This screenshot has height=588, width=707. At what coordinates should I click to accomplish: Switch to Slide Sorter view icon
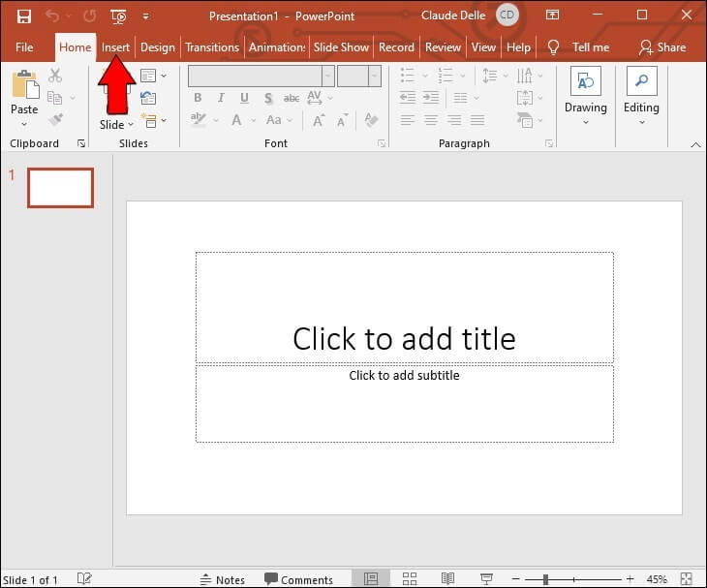click(409, 579)
